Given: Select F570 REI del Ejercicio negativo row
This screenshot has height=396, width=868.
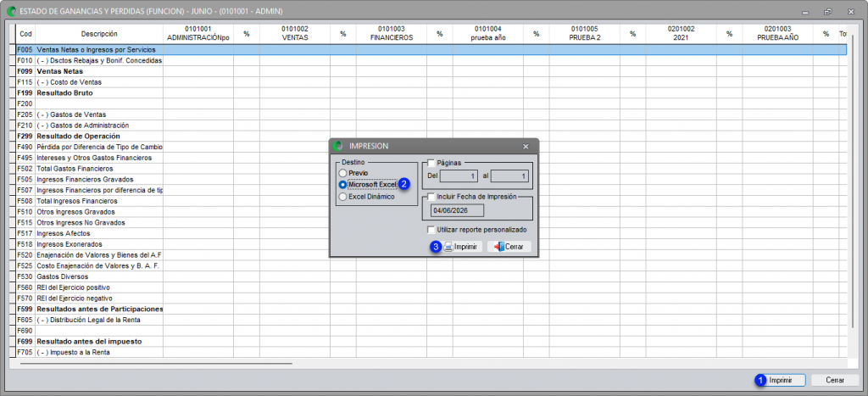Looking at the screenshot, I should coord(431,298).
